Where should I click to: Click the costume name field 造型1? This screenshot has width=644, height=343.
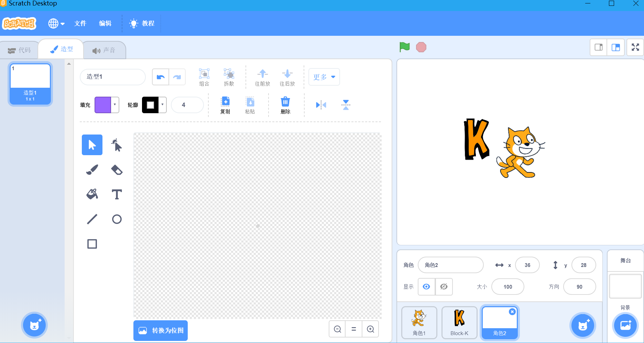pyautogui.click(x=113, y=77)
